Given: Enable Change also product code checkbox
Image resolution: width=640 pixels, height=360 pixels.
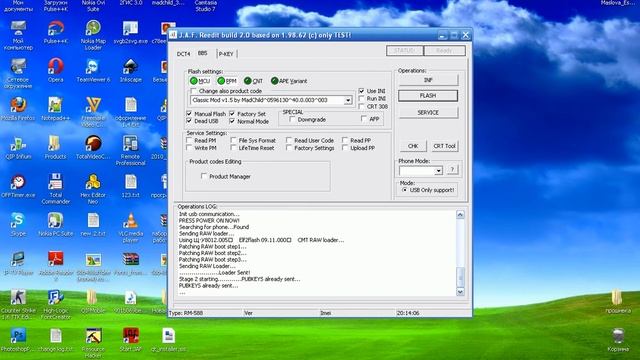Looking at the screenshot, I should (x=194, y=91).
